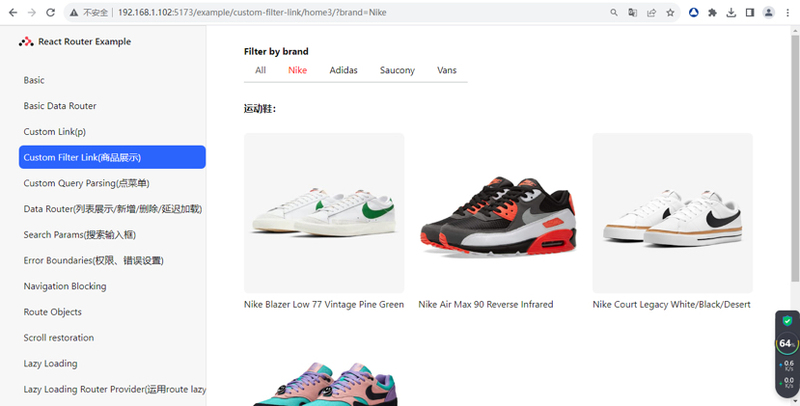Click the React Router logo icon

click(26, 42)
